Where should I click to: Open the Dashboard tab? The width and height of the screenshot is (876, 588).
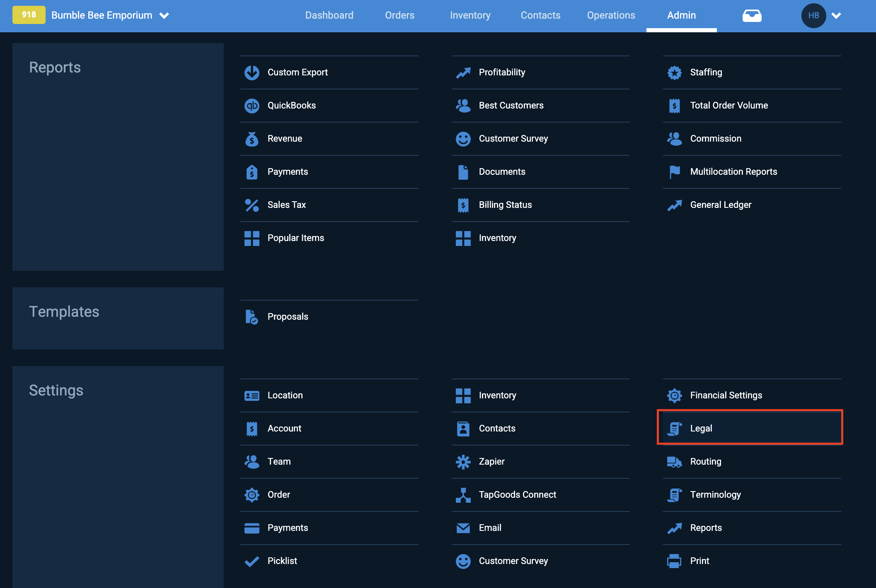(329, 15)
